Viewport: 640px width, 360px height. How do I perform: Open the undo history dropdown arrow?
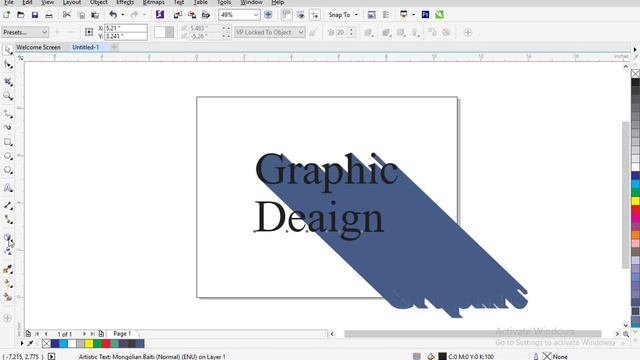click(122, 15)
